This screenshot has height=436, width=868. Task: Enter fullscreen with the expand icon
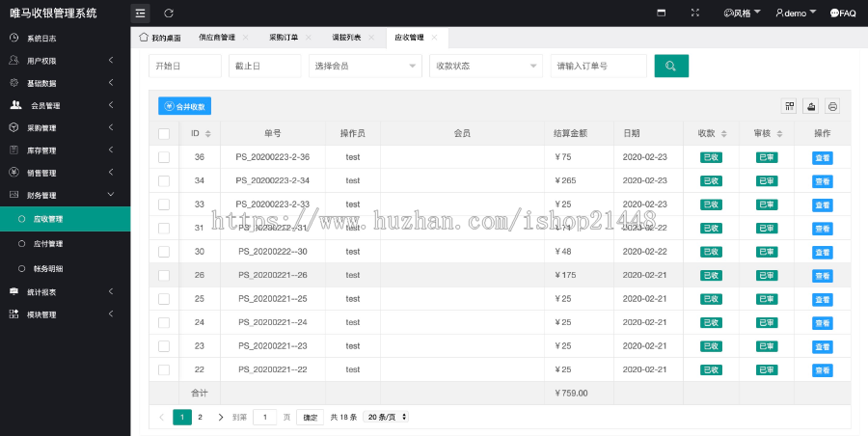pos(695,13)
